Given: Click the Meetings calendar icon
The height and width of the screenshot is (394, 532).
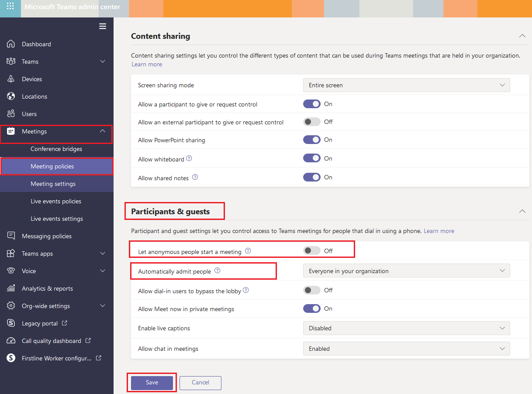Looking at the screenshot, I should (11, 131).
